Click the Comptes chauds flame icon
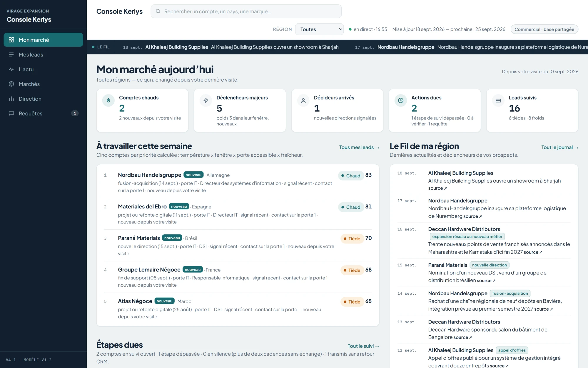 [x=108, y=100]
